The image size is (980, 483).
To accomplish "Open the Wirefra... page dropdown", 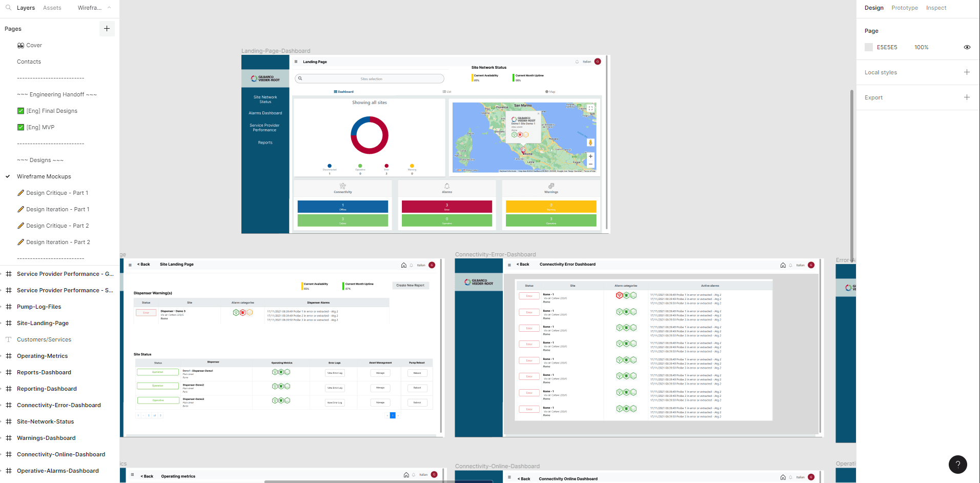I will pos(90,8).
